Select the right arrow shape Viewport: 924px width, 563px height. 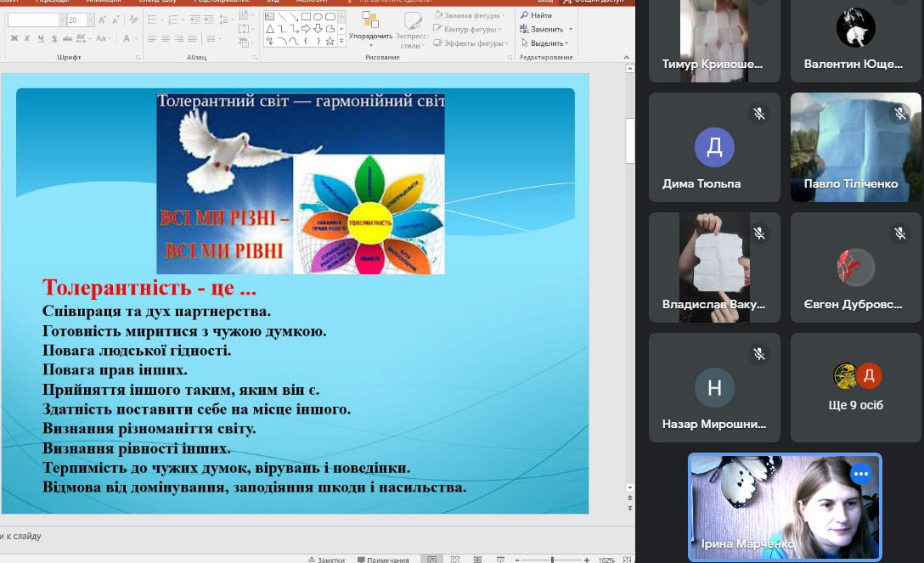306,29
